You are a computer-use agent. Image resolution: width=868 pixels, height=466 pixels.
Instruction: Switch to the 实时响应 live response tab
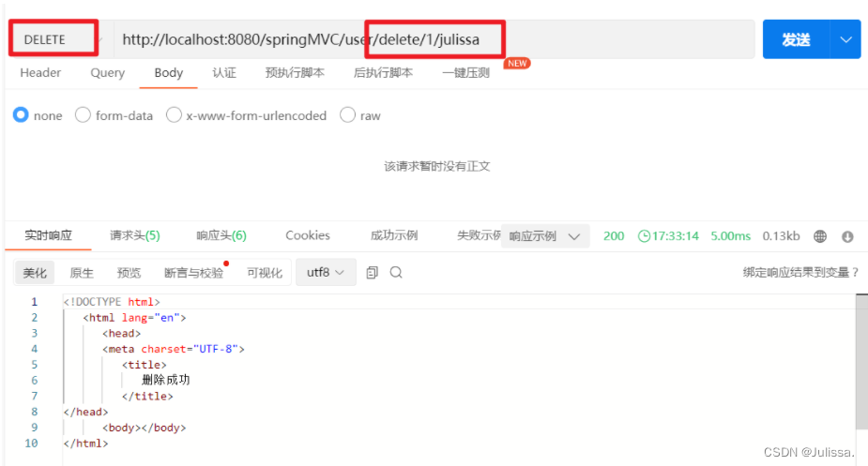pyautogui.click(x=48, y=235)
